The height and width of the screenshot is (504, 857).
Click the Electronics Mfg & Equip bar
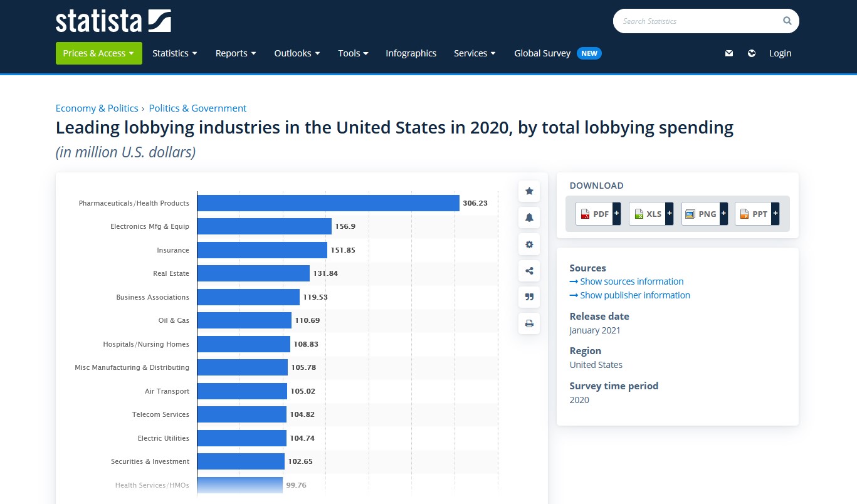click(x=265, y=226)
